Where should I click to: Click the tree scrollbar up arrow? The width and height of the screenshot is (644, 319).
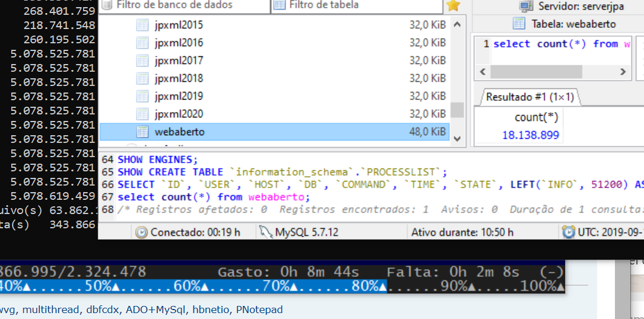(457, 25)
